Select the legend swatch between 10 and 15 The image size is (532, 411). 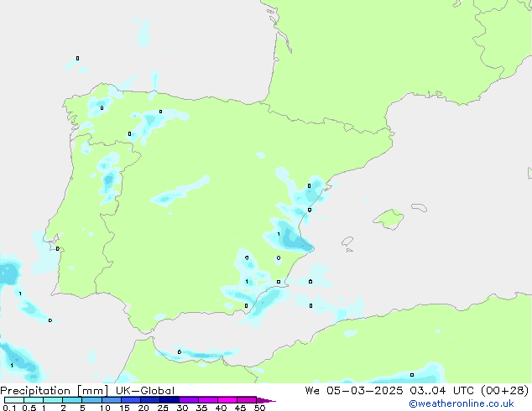pyautogui.click(x=112, y=400)
